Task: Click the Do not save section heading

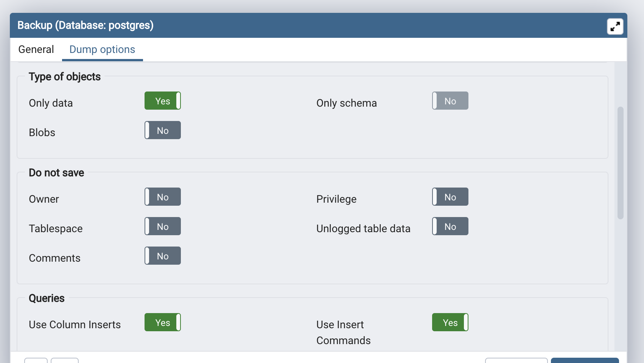Action: pos(56,173)
